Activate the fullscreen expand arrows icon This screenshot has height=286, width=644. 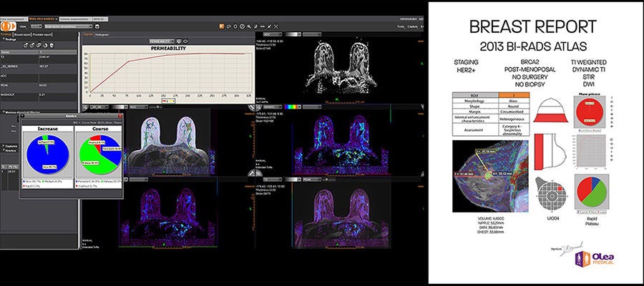(276, 26)
